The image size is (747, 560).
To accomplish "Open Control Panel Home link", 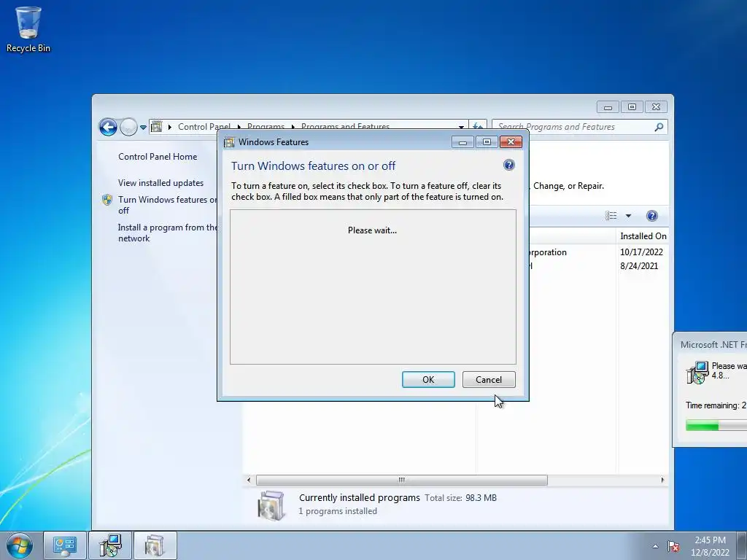I will 158,157.
